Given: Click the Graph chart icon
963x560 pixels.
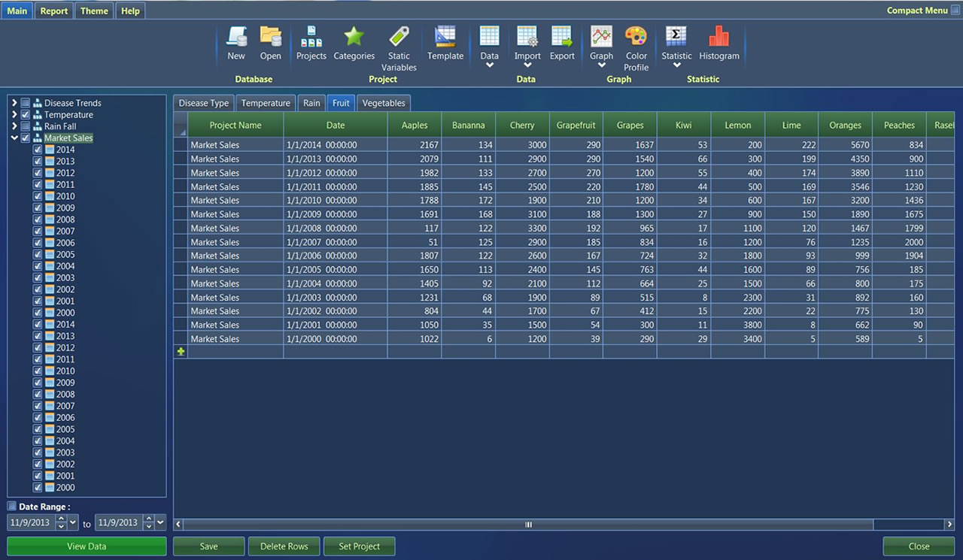Looking at the screenshot, I should pos(601,36).
